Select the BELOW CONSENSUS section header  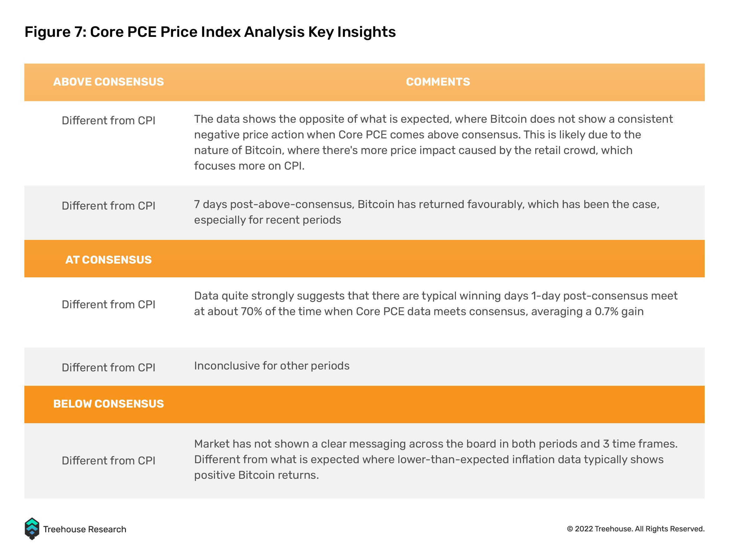tap(108, 404)
